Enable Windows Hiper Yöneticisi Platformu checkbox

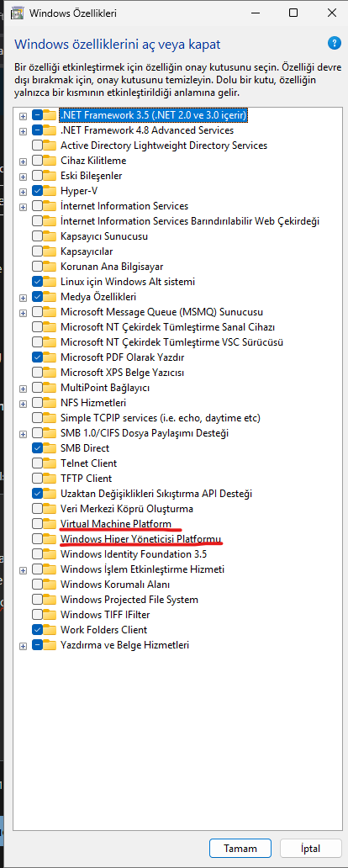coord(37,538)
